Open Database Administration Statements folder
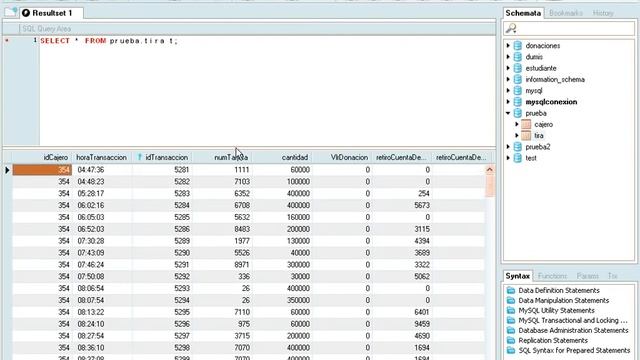The image size is (640, 360). tap(573, 331)
